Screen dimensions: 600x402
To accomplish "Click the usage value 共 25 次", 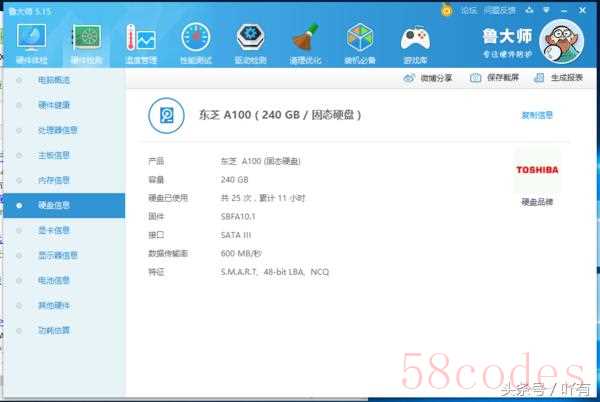I will tap(262, 198).
